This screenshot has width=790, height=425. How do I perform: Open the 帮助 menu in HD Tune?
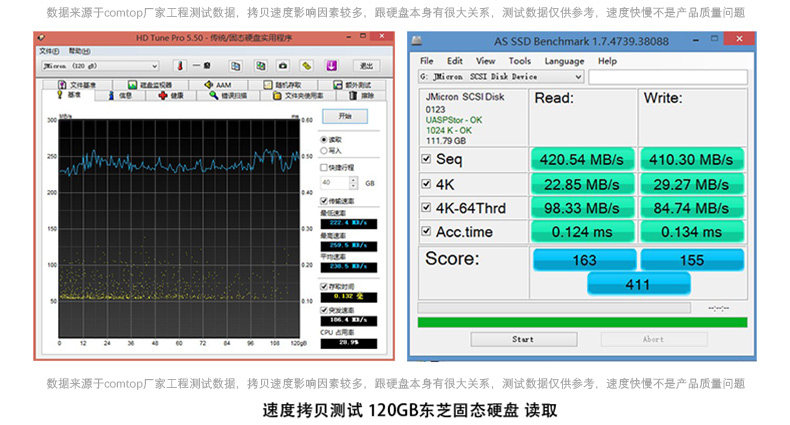pyautogui.click(x=79, y=51)
